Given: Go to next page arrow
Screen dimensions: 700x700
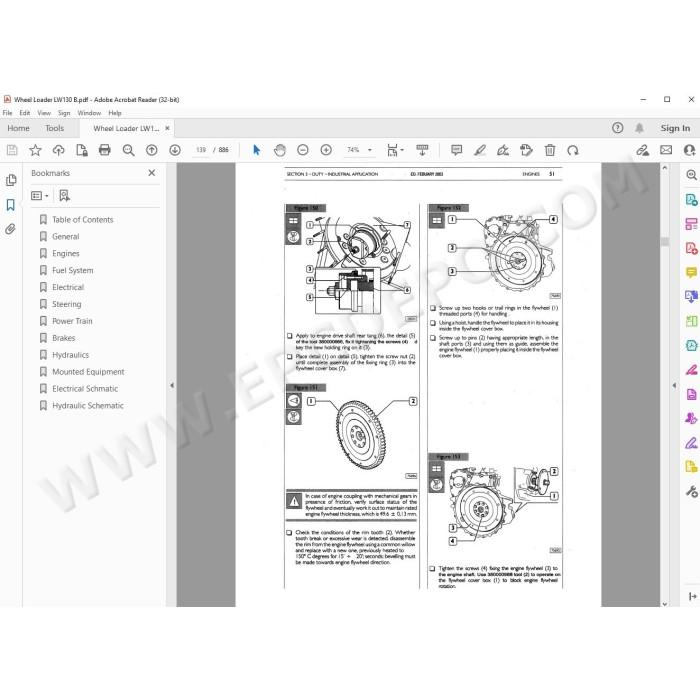Looking at the screenshot, I should 175,150.
